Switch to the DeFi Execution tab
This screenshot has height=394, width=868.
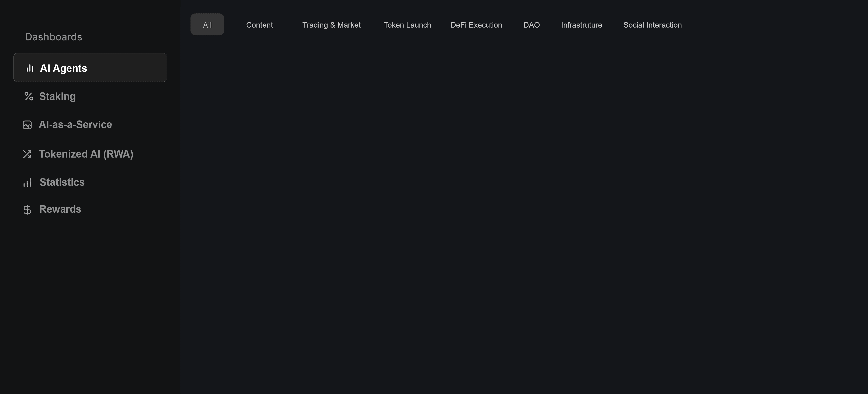tap(476, 25)
